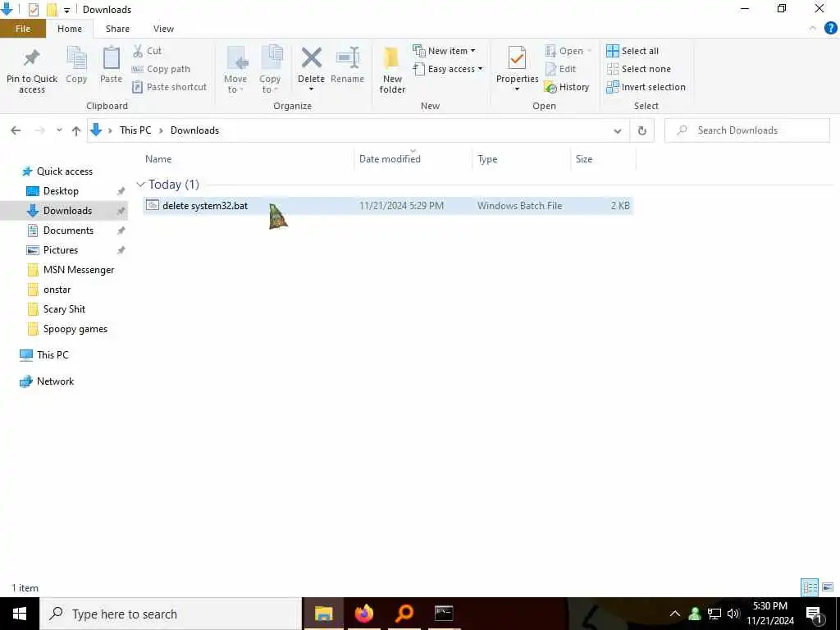
Task: Switch to Details view layout icon
Action: pos(810,587)
